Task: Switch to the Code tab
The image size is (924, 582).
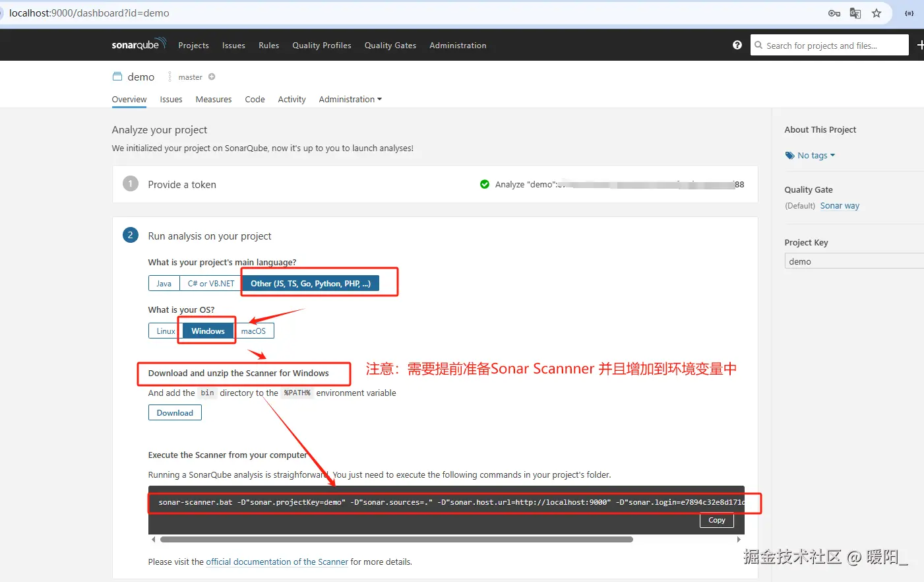Action: click(255, 100)
